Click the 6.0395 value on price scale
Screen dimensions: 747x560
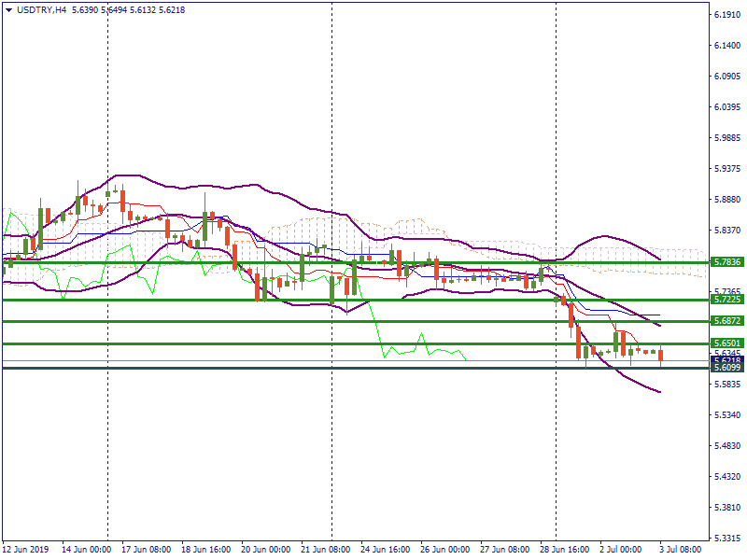pos(726,108)
